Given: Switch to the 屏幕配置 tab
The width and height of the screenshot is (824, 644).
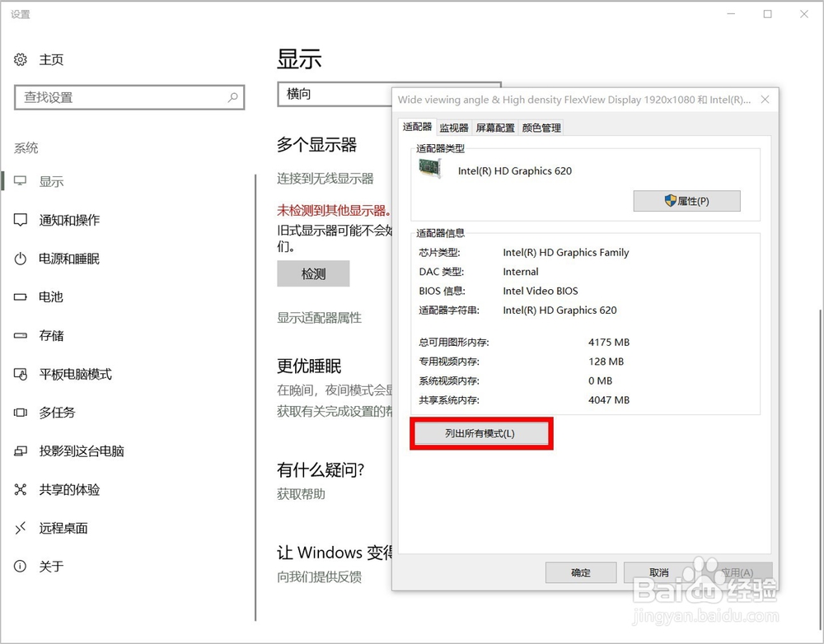Looking at the screenshot, I should pos(495,128).
